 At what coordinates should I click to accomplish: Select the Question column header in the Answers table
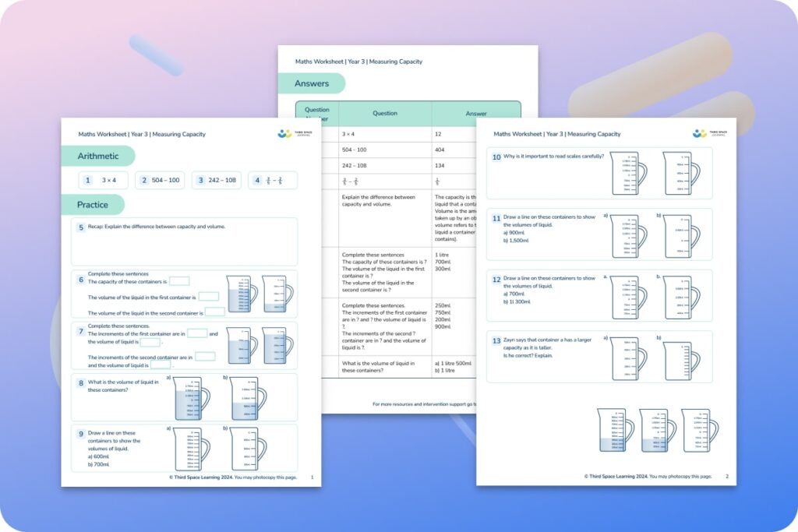click(383, 113)
